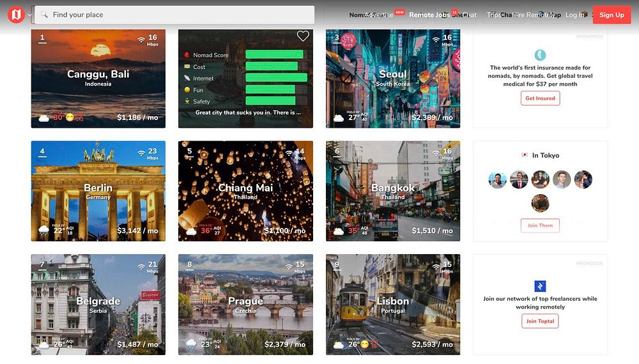The image size is (639, 364).
Task: Focus the Find your place search field
Action: [174, 15]
